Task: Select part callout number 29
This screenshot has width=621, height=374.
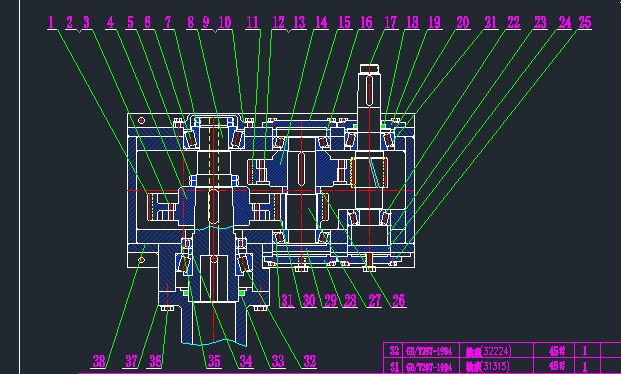Action: tap(331, 301)
